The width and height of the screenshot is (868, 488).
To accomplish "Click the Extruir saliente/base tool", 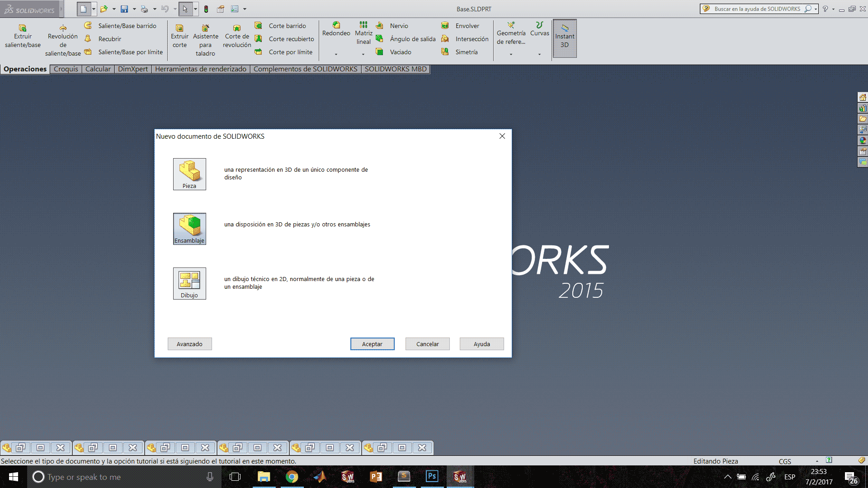I will click(23, 37).
